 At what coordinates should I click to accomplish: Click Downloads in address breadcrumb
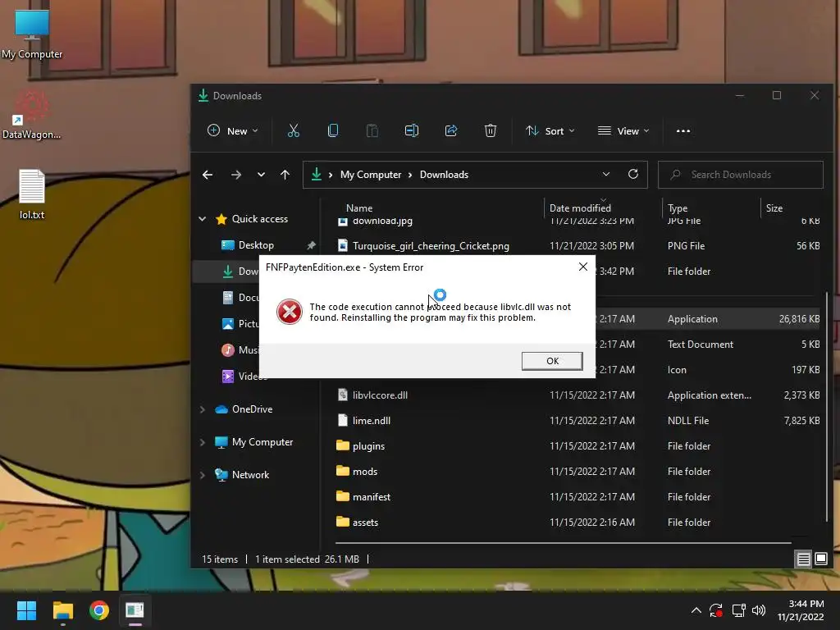click(444, 175)
